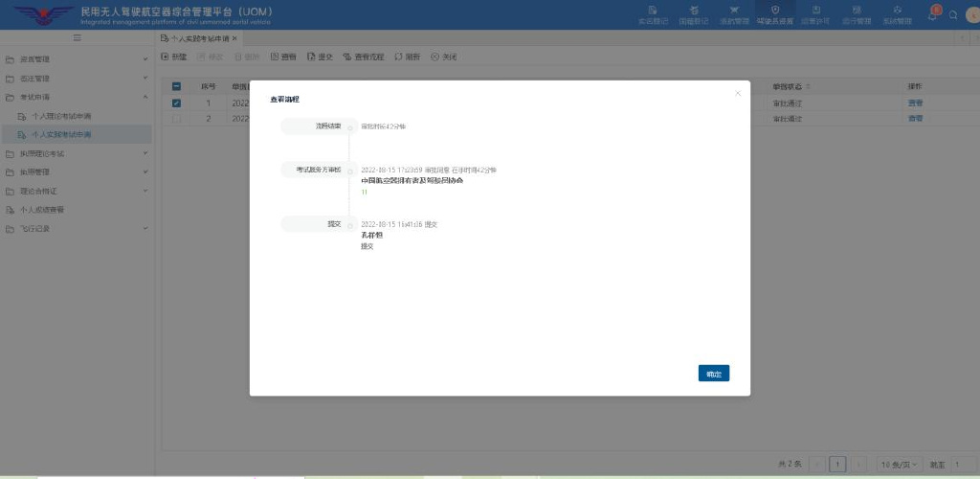Click the notification bell icon
The height and width of the screenshot is (479, 980).
click(932, 14)
